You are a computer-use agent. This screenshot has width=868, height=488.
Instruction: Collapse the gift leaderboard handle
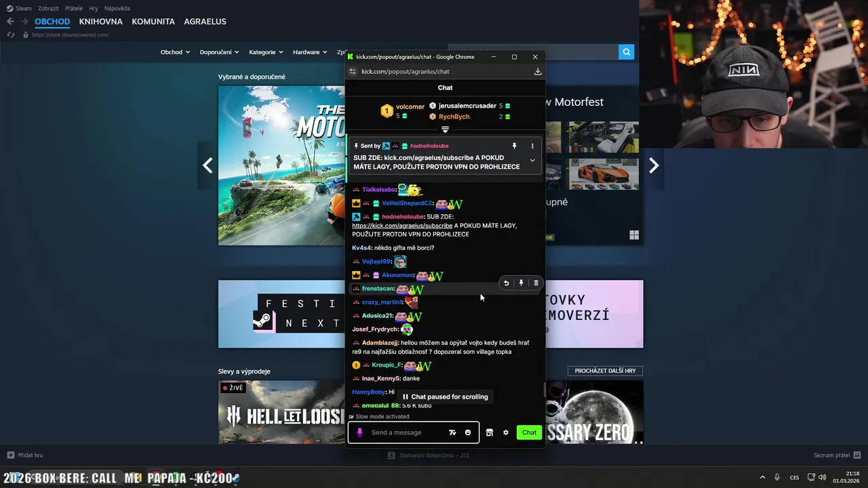[x=445, y=129]
